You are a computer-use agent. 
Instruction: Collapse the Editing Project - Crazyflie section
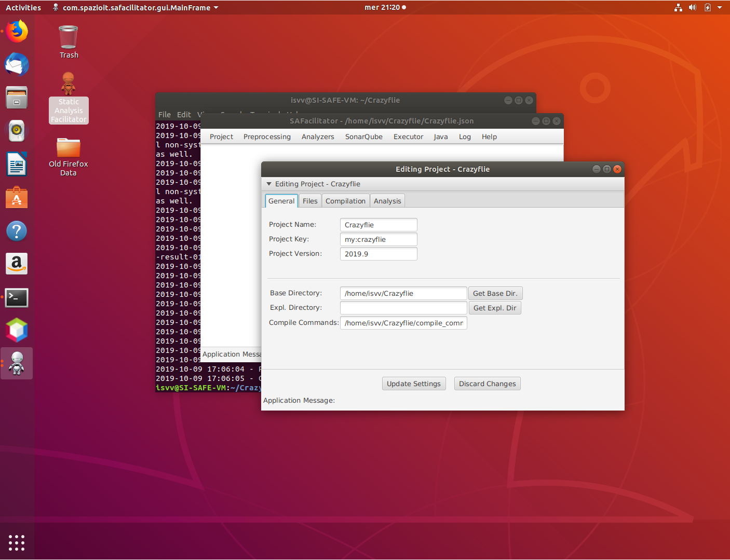269,184
